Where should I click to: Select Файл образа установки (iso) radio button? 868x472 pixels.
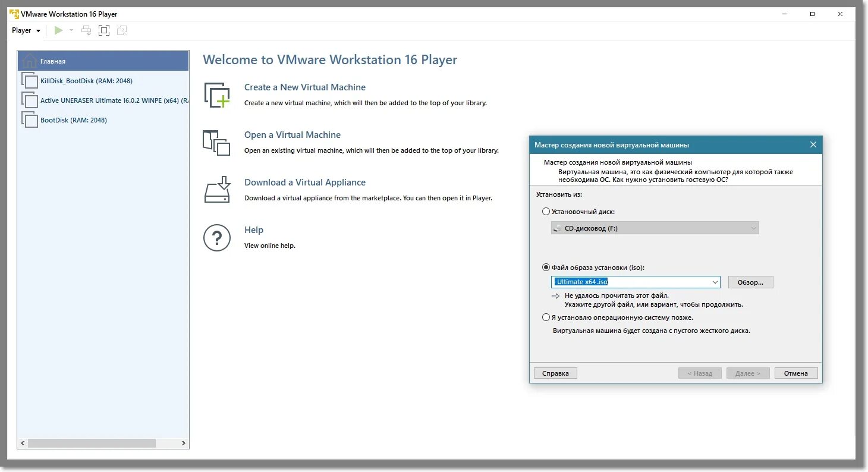point(546,268)
